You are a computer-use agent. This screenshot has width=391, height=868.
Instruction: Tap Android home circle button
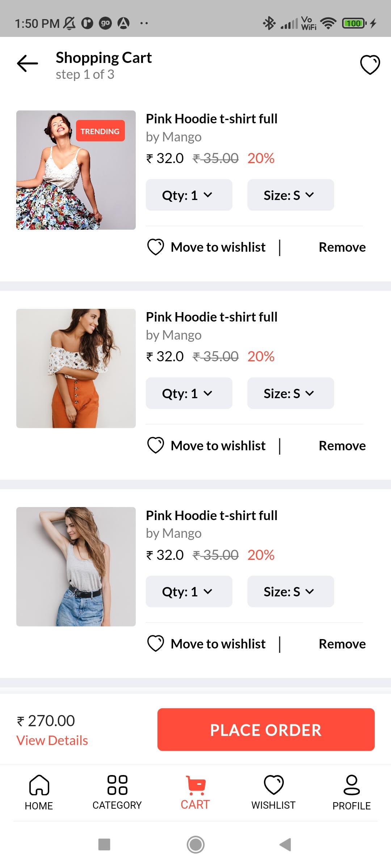[x=195, y=844]
